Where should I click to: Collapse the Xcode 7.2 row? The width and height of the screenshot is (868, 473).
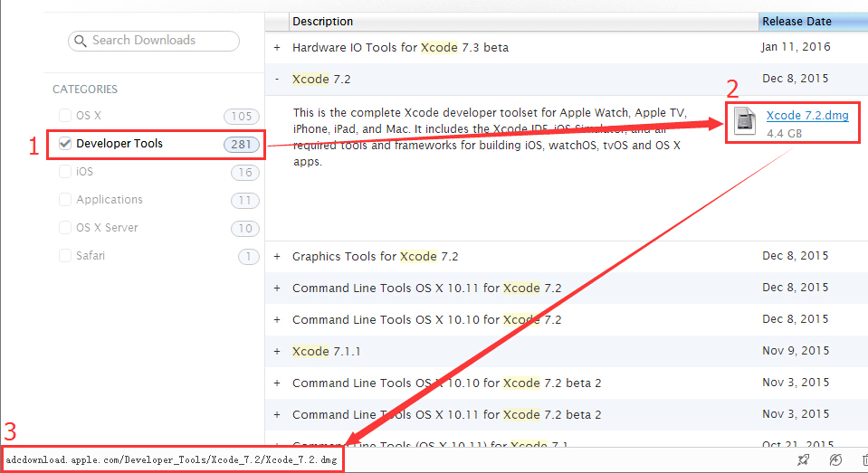coord(277,79)
